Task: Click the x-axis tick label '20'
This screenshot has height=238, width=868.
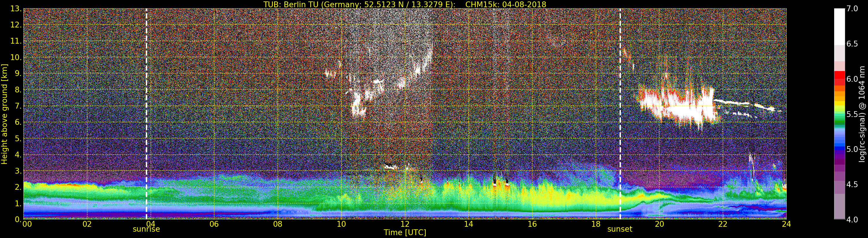Action: pyautogui.click(x=659, y=224)
